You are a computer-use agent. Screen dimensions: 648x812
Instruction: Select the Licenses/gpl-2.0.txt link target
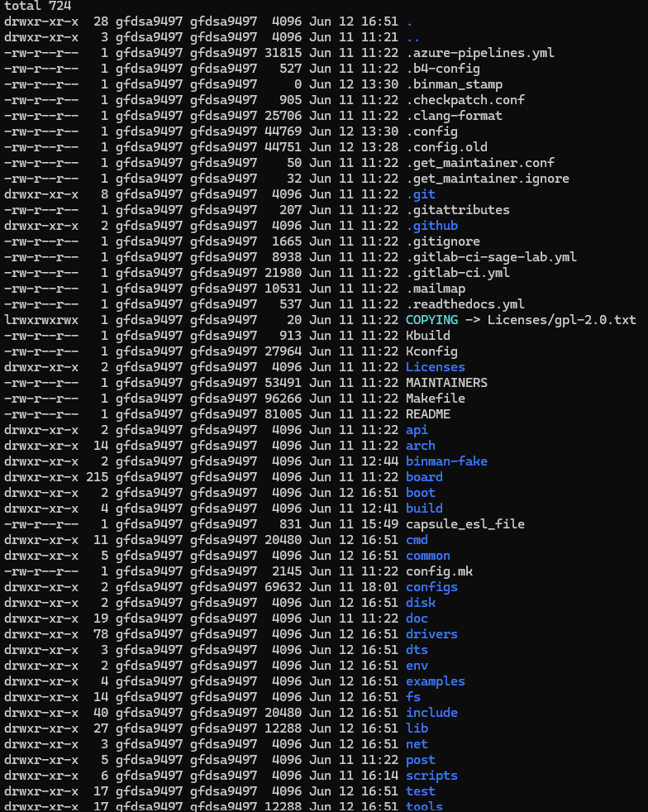point(561,319)
